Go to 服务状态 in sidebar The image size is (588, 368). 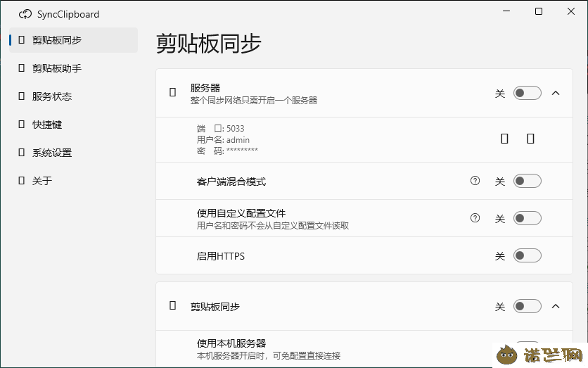[73, 96]
